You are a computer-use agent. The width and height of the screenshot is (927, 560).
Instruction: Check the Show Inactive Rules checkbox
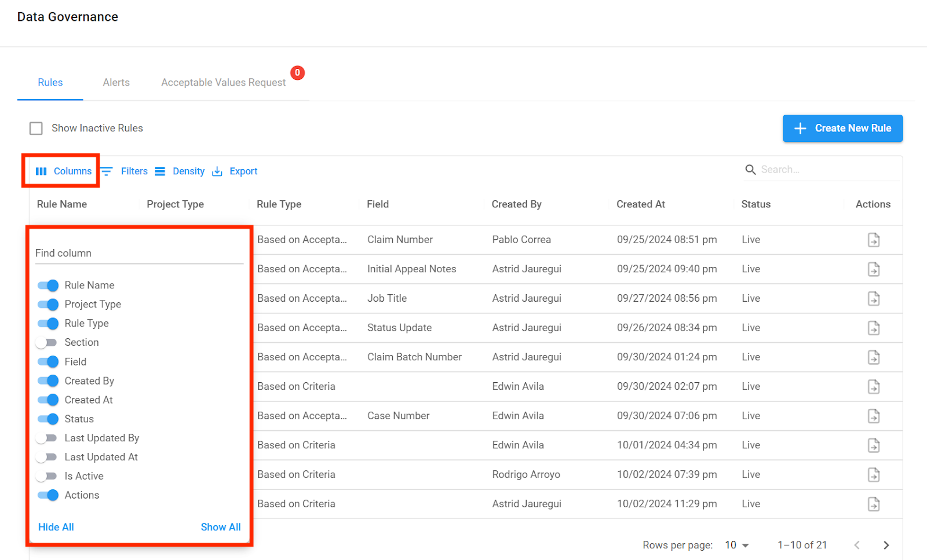pyautogui.click(x=36, y=129)
